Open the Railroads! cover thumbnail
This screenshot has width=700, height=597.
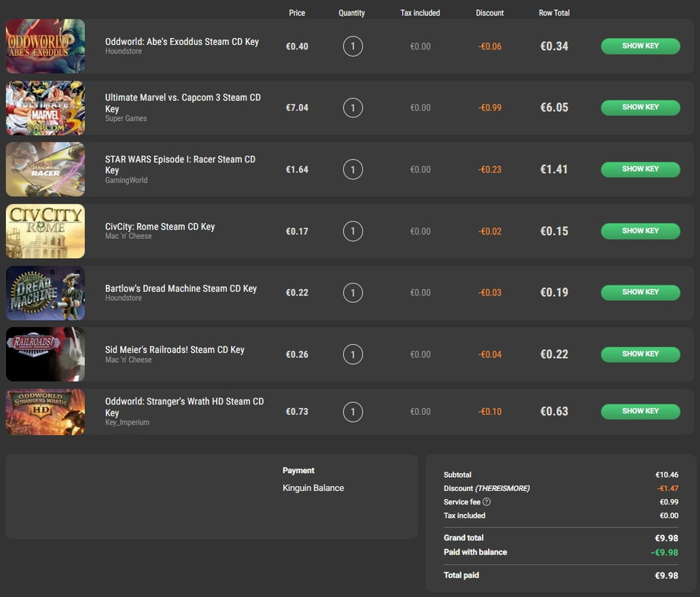tap(45, 354)
